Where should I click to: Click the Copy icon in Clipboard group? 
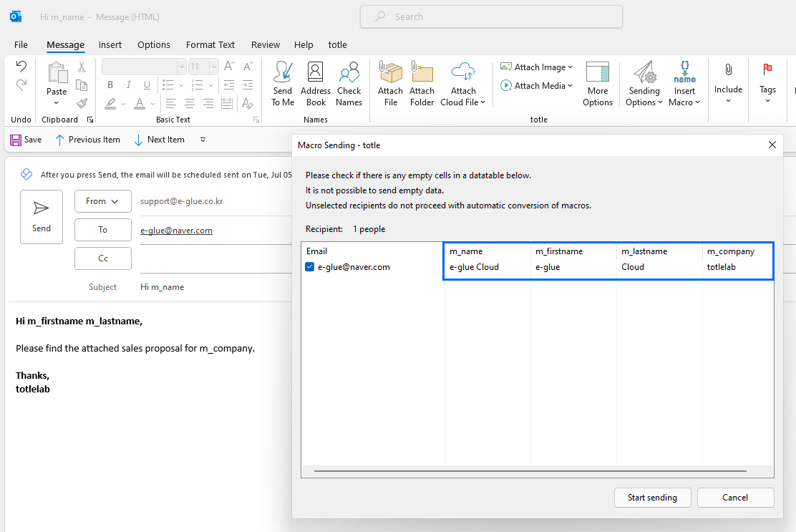coord(81,84)
